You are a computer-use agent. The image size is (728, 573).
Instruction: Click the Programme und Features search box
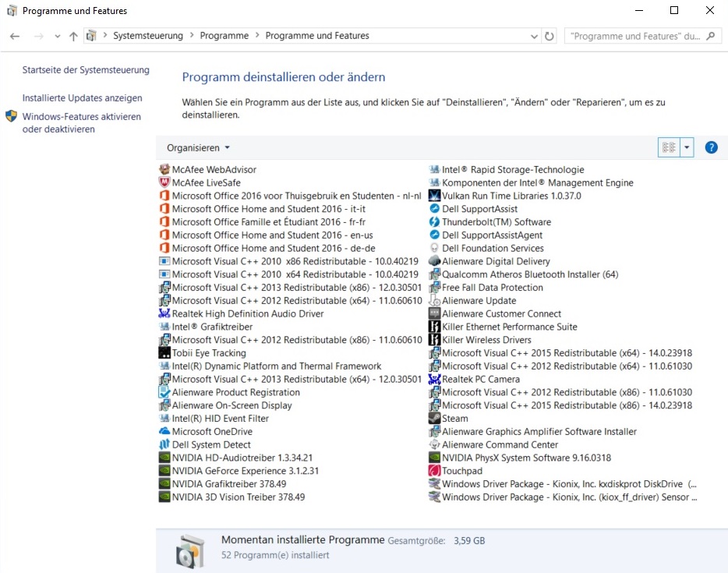pyautogui.click(x=643, y=36)
